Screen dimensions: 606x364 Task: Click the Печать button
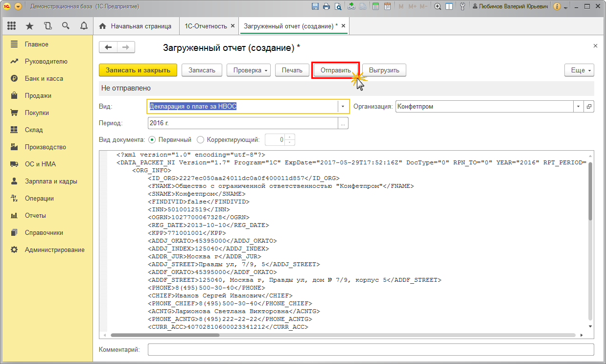[292, 70]
